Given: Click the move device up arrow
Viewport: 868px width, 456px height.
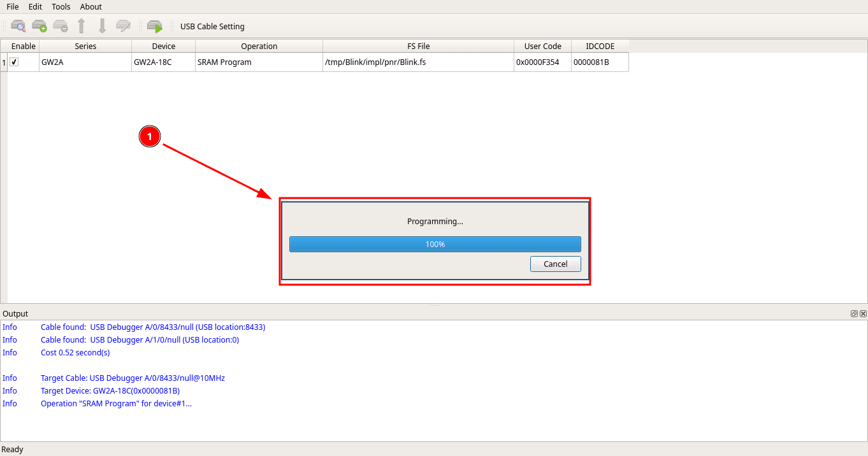Looking at the screenshot, I should pos(82,26).
